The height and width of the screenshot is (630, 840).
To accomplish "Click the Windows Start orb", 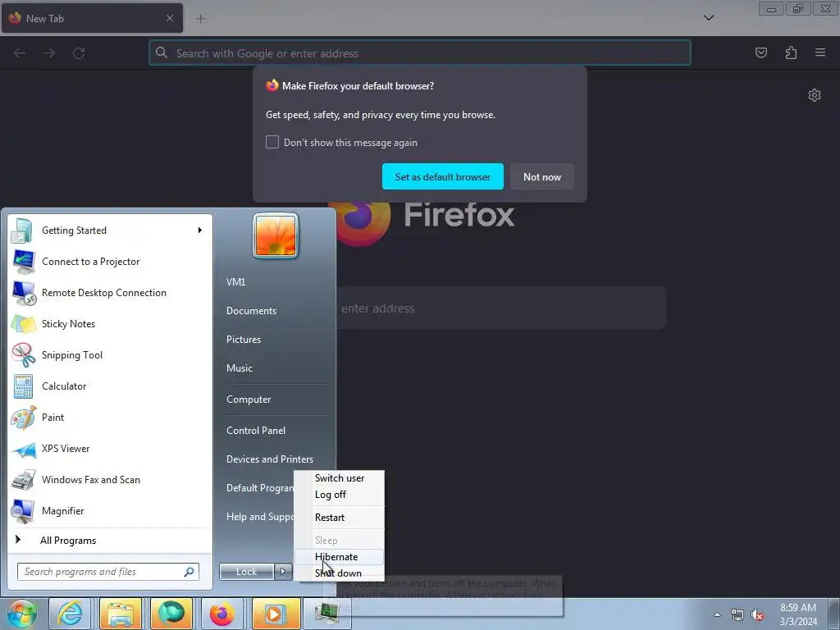I will 22,614.
